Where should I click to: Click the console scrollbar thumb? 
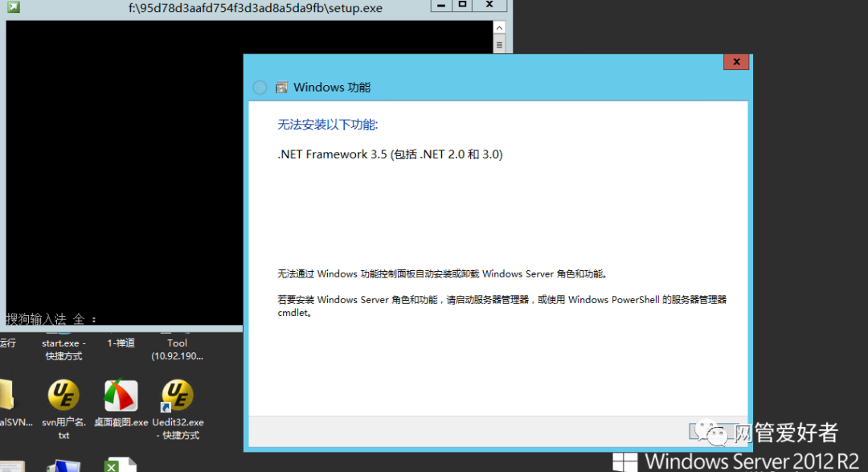tap(499, 44)
